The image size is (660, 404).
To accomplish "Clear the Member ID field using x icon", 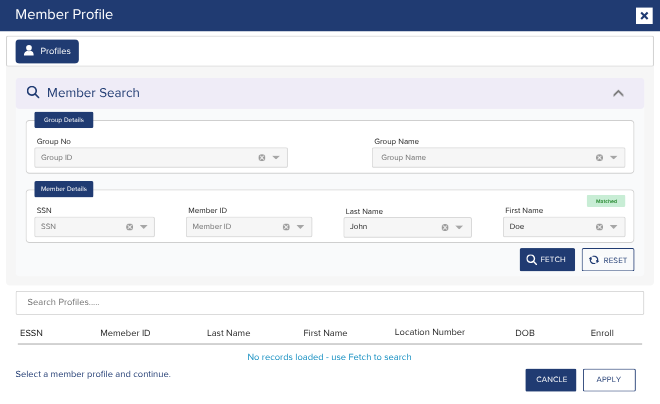I will click(x=286, y=227).
